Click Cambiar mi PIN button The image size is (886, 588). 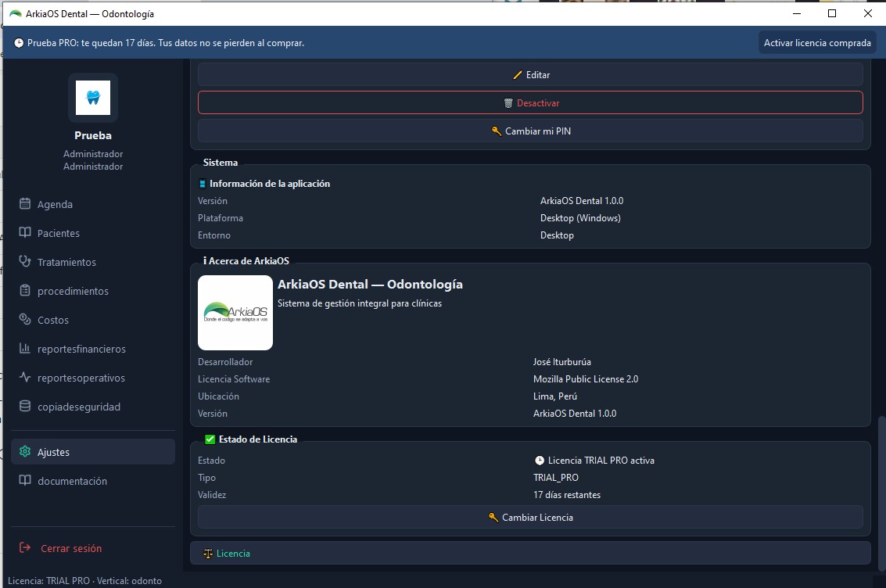(x=530, y=131)
